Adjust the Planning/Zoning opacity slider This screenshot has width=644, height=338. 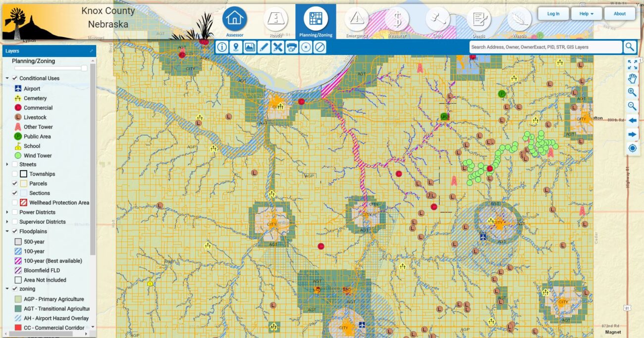(x=51, y=68)
